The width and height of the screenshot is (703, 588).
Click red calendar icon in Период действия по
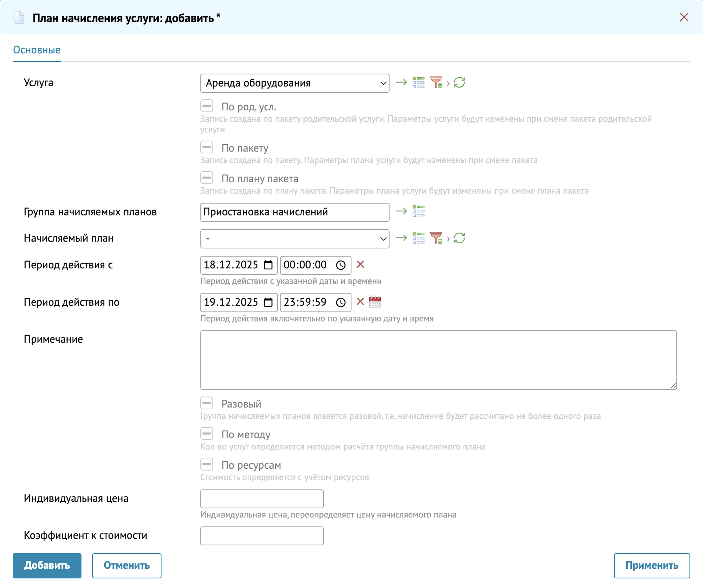375,302
